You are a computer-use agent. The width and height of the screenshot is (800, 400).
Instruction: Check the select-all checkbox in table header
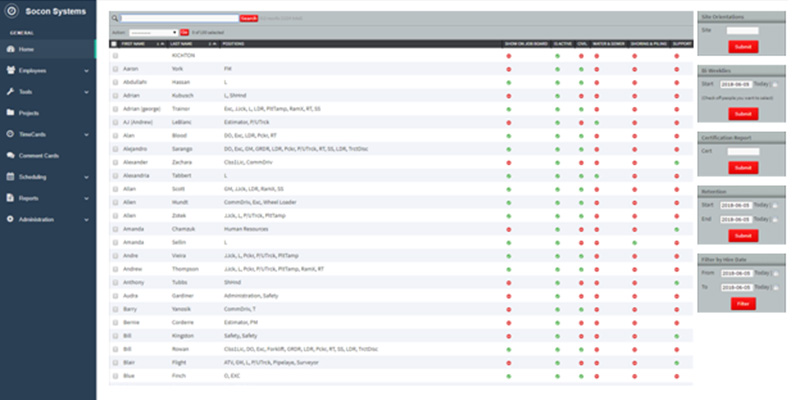point(115,44)
